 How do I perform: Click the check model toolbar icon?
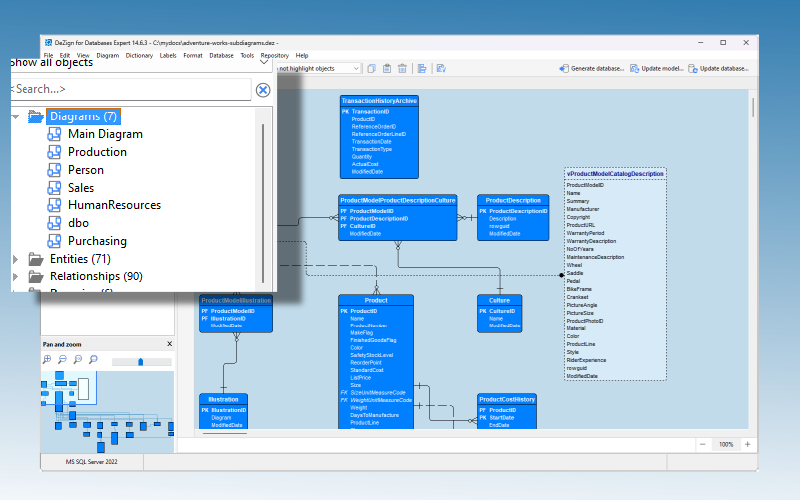pos(441,68)
